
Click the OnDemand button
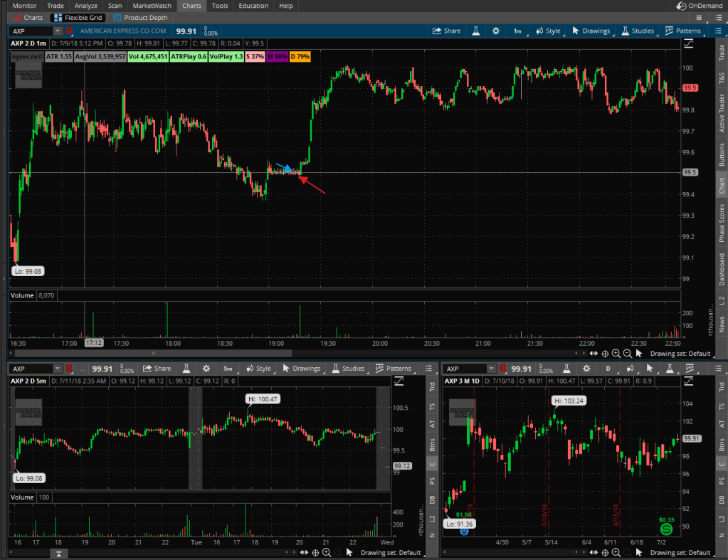[x=698, y=6]
